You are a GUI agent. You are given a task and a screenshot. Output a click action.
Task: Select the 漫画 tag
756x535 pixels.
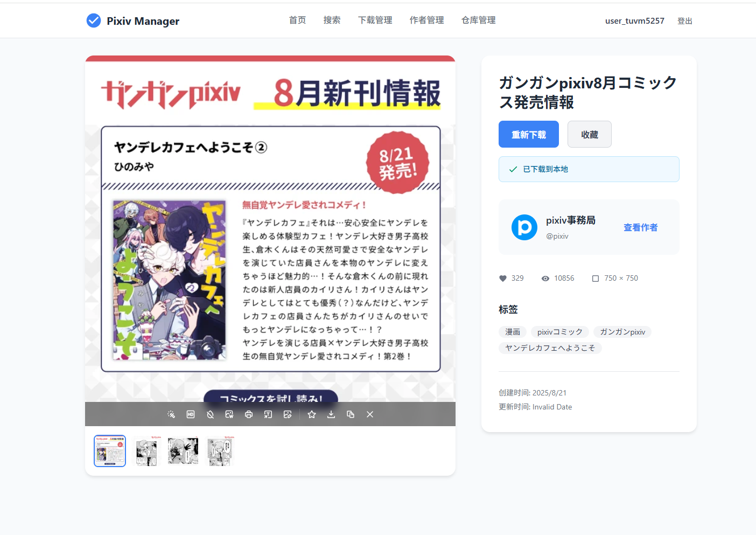coord(513,332)
